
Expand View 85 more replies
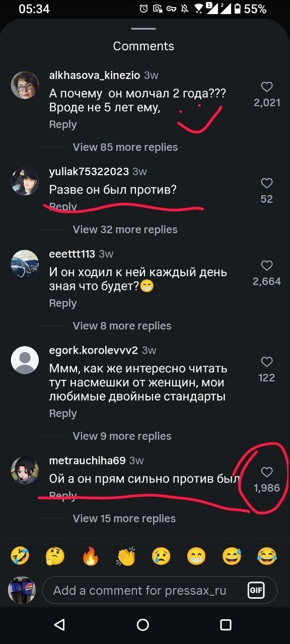(125, 147)
